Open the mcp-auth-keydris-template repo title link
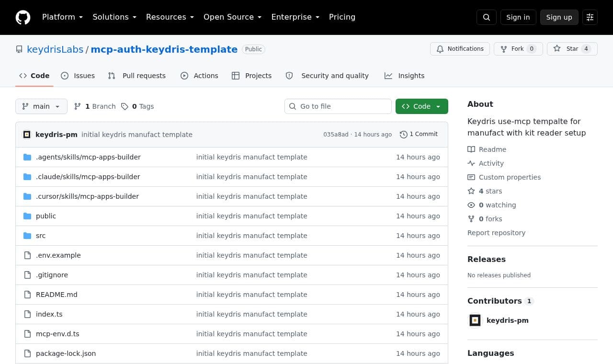The image size is (613, 364). click(x=164, y=49)
